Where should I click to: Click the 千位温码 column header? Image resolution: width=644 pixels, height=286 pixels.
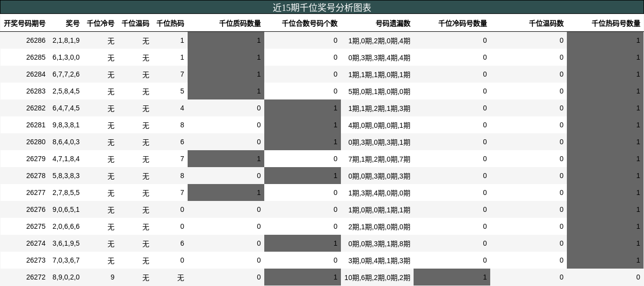(135, 23)
